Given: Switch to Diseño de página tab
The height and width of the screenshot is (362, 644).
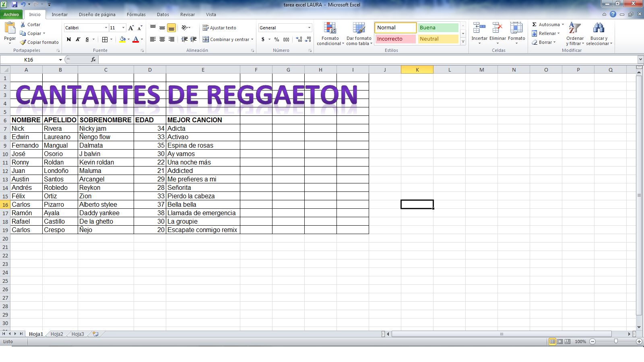Looking at the screenshot, I should point(97,14).
